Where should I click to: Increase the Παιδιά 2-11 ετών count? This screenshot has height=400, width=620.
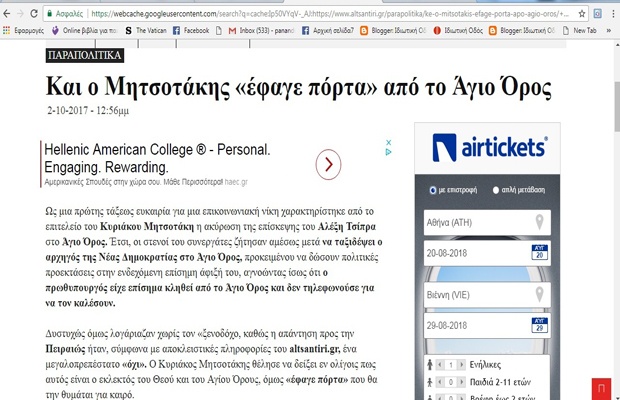(461, 382)
